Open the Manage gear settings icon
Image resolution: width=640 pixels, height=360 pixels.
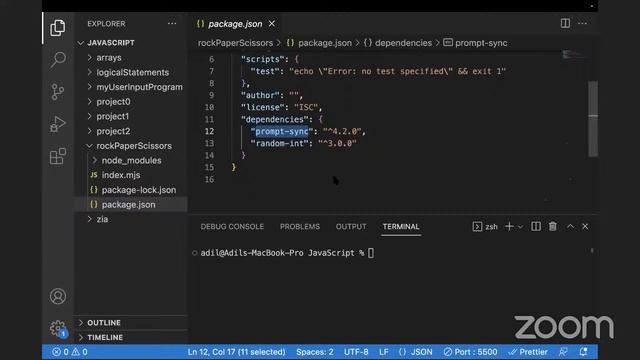point(58,328)
